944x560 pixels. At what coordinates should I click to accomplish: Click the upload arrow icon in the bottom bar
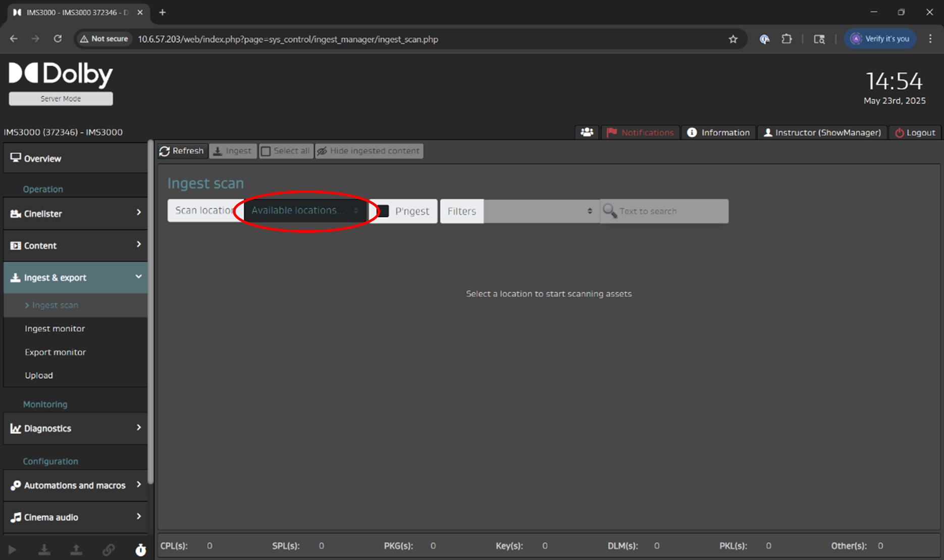tap(76, 550)
